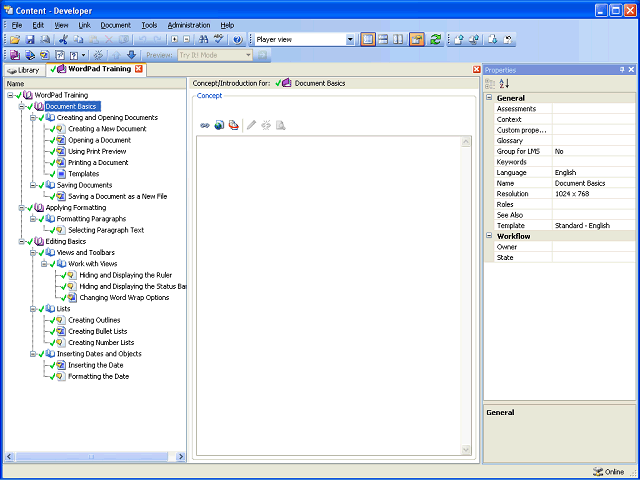Collapse the Work with Views node
Viewport: 640px width, 480px height.
click(x=44, y=264)
